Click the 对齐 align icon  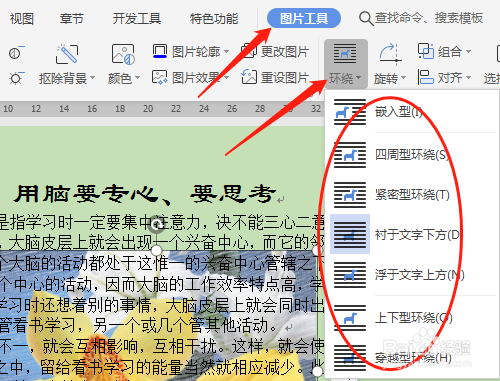tap(426, 77)
